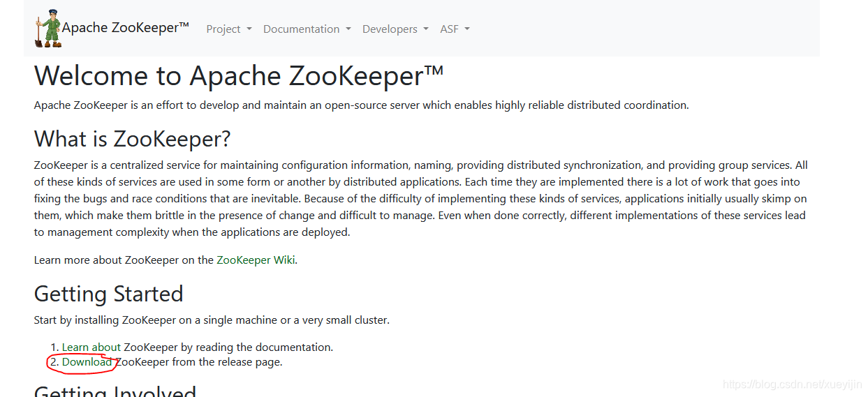Click the text 'Learn more about ZooKeeper on the'
This screenshot has width=868, height=397.
pyautogui.click(x=124, y=260)
